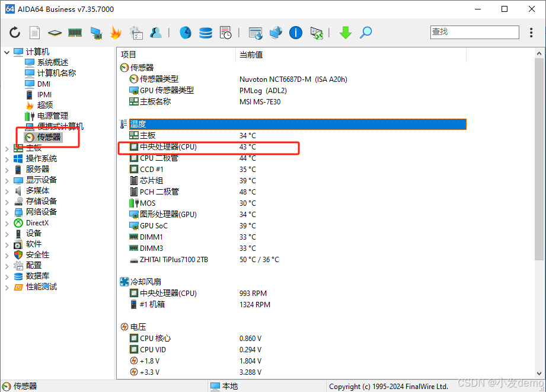The image size is (546, 392).
Task: Click the Refresh toolbar icon
Action: [15, 33]
